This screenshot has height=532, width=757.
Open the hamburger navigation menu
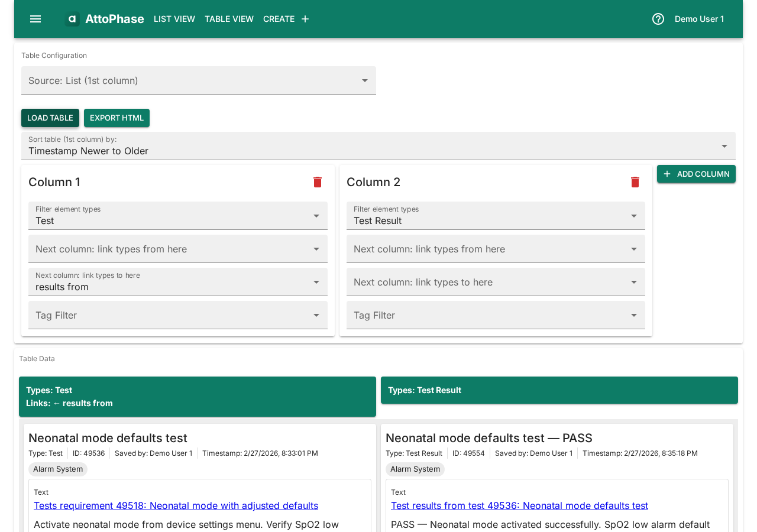tap(35, 18)
